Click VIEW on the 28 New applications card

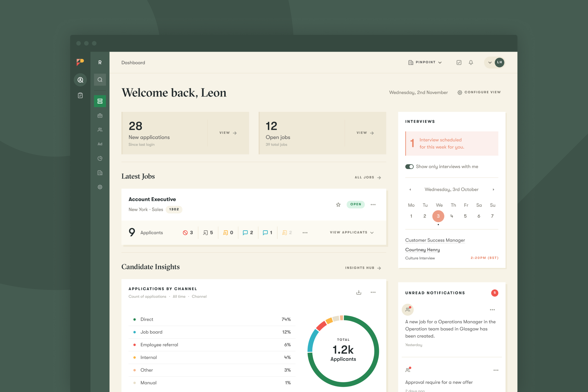tap(228, 133)
